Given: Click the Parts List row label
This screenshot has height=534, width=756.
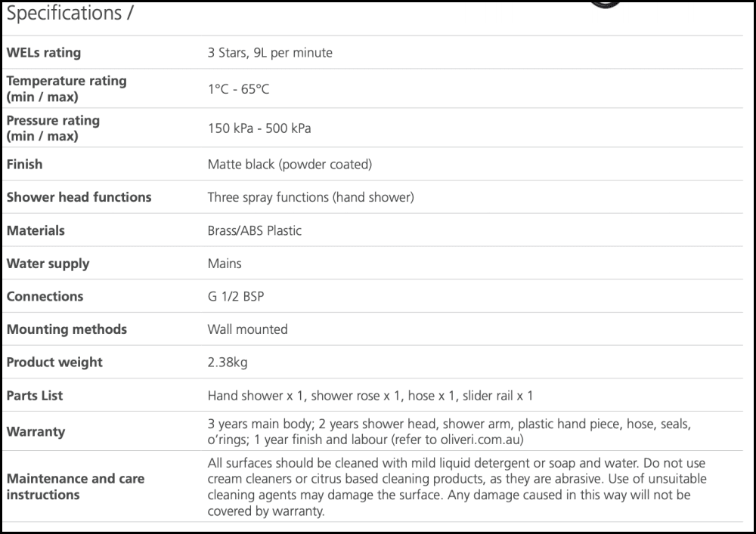Looking at the screenshot, I should click(35, 396).
